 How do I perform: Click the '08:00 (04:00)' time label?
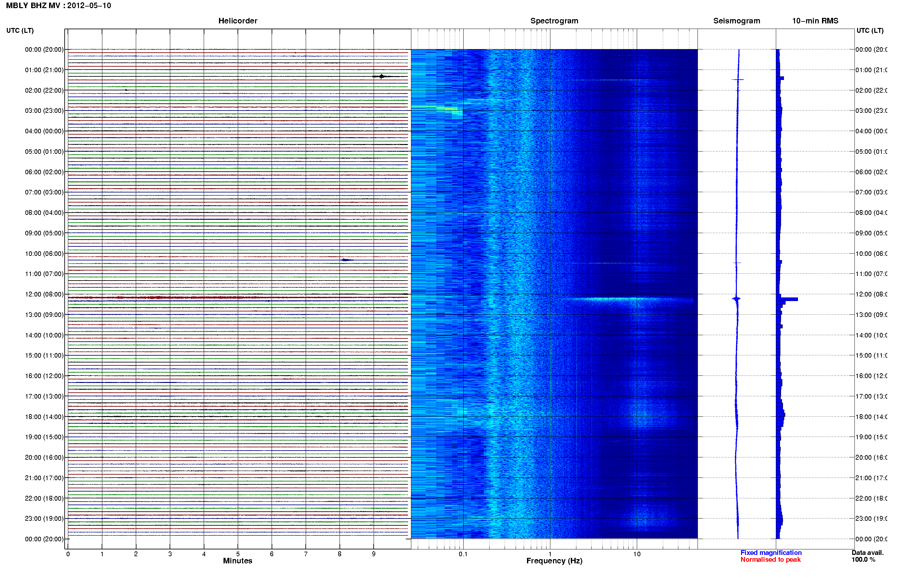[x=44, y=213]
